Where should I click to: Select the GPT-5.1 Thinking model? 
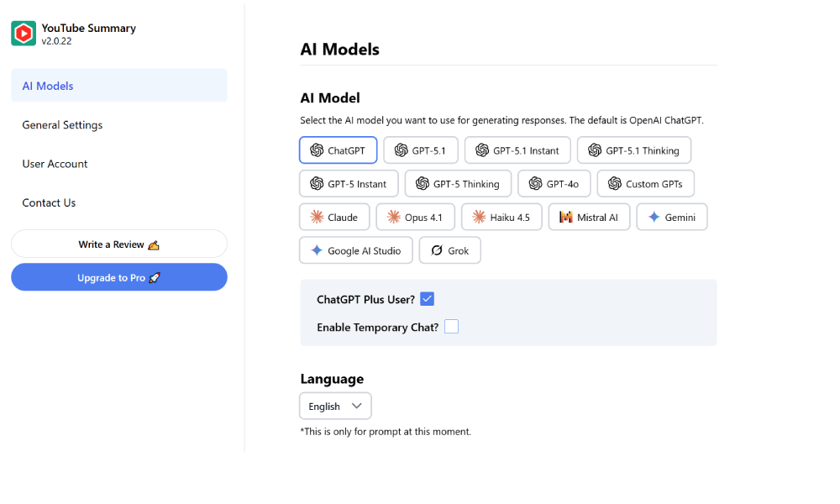click(633, 150)
